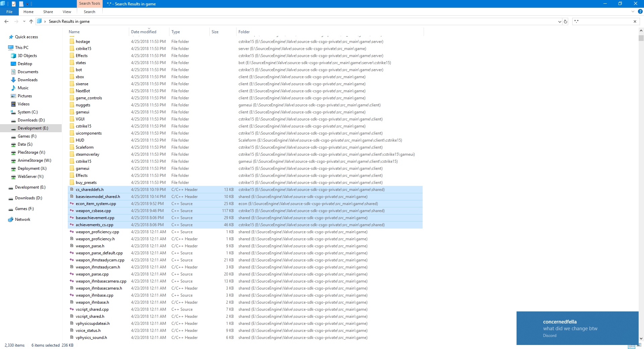Image resolution: width=644 pixels, height=349 pixels.
Task: Sort by the Date modified column header
Action: pos(144,32)
